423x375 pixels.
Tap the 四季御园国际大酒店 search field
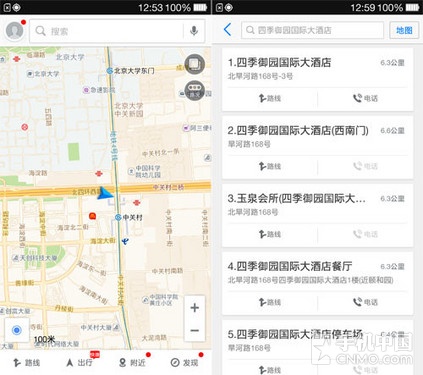312,30
